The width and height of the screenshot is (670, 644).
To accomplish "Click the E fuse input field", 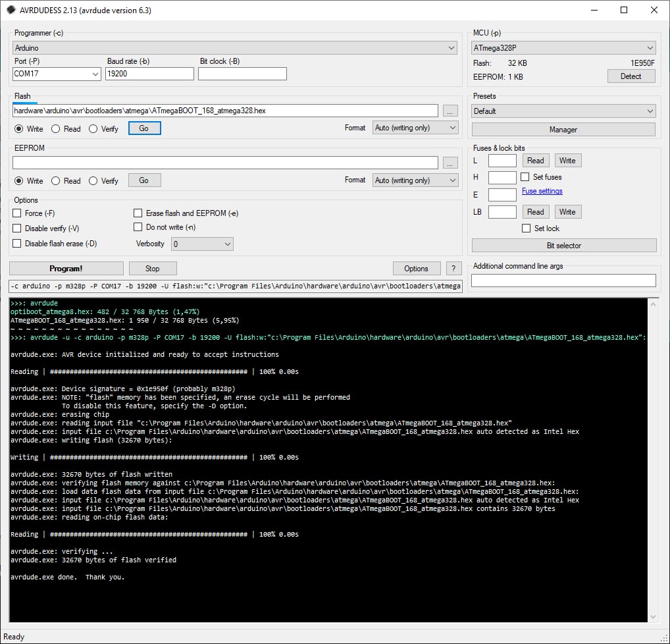I will click(503, 195).
